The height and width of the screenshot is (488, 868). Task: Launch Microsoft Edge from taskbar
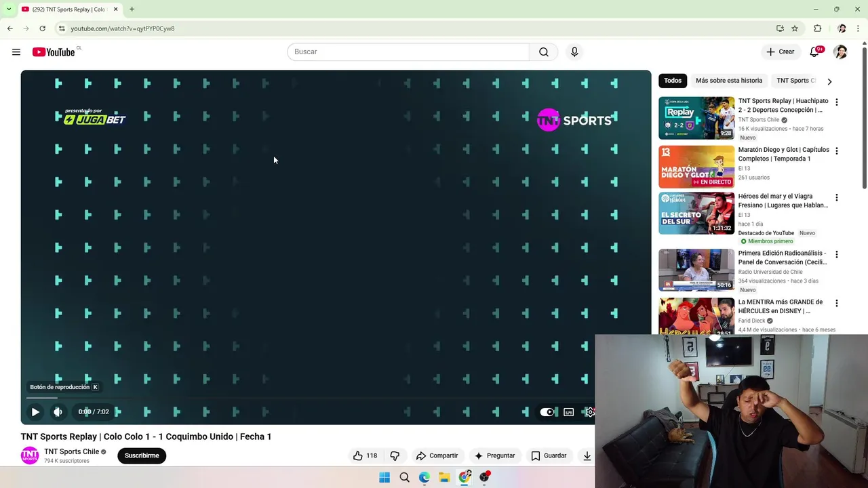pyautogui.click(x=425, y=477)
